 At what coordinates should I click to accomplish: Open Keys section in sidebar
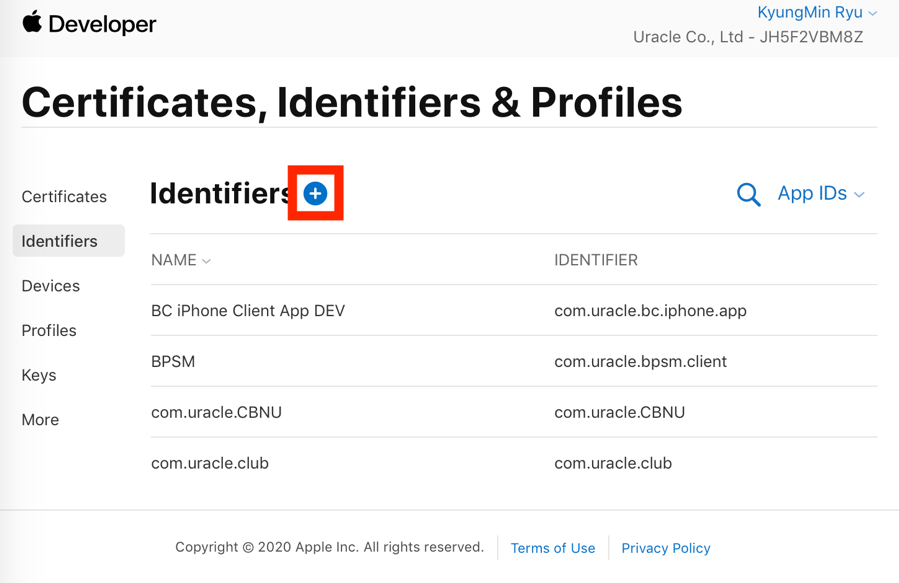pos(39,375)
